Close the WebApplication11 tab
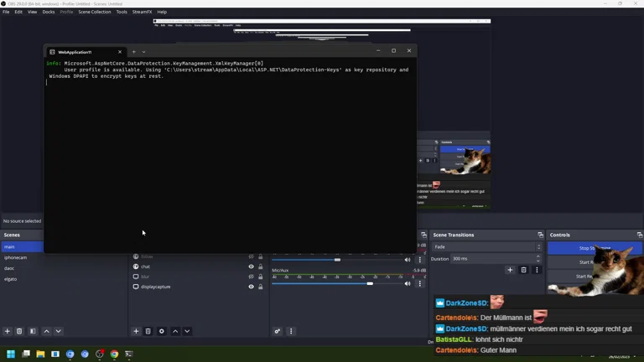This screenshot has height=362, width=644. click(120, 52)
